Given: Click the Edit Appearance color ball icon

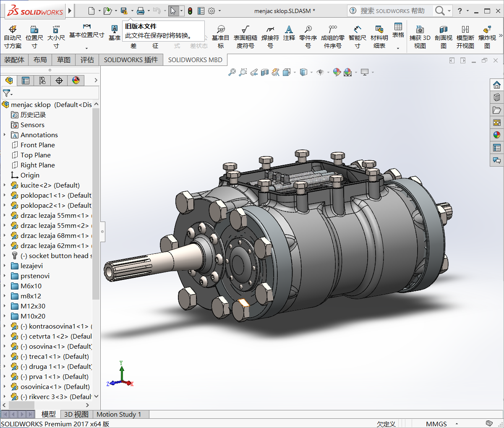Looking at the screenshot, I should coord(337,73).
